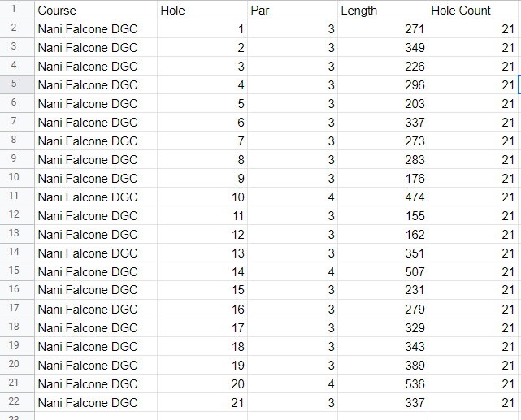Select the Length cell showing 389
521x420 pixels.
383,365
